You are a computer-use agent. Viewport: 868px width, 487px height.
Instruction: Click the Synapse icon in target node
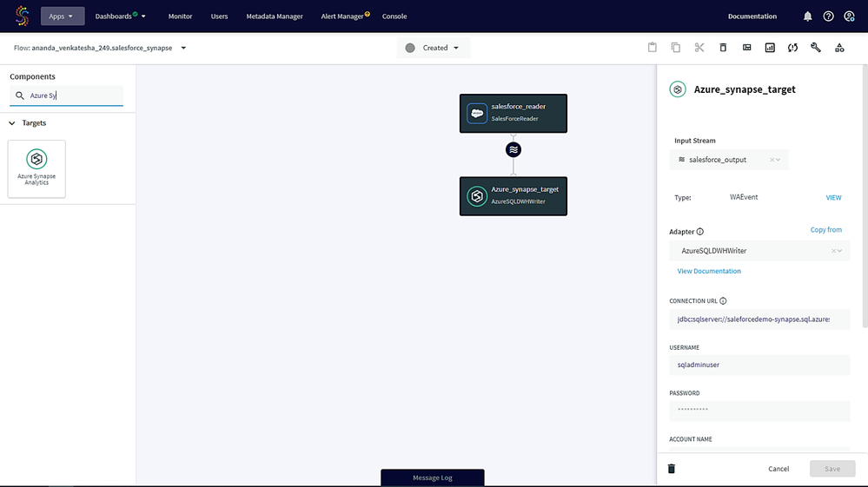[x=477, y=196]
